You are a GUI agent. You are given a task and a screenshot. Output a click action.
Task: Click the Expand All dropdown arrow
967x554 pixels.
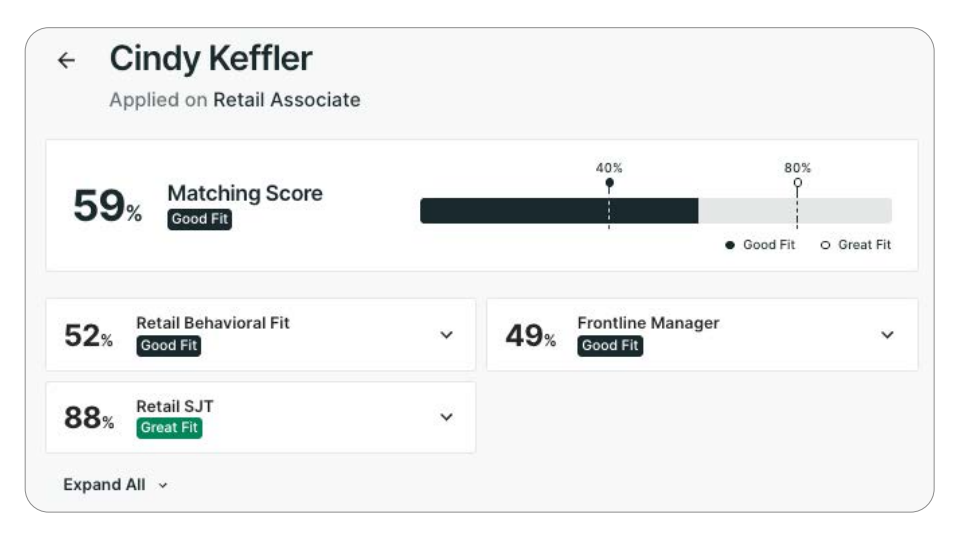[x=163, y=486]
